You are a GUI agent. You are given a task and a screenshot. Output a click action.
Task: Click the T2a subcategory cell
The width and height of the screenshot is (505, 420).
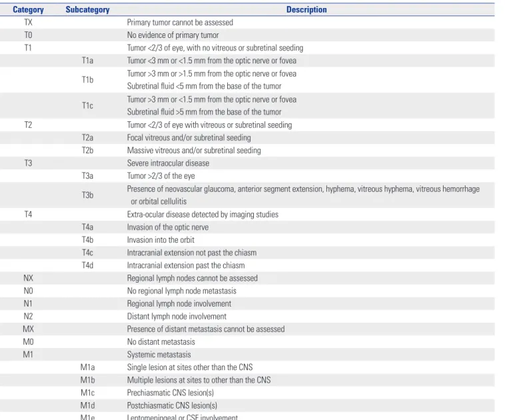click(87, 137)
